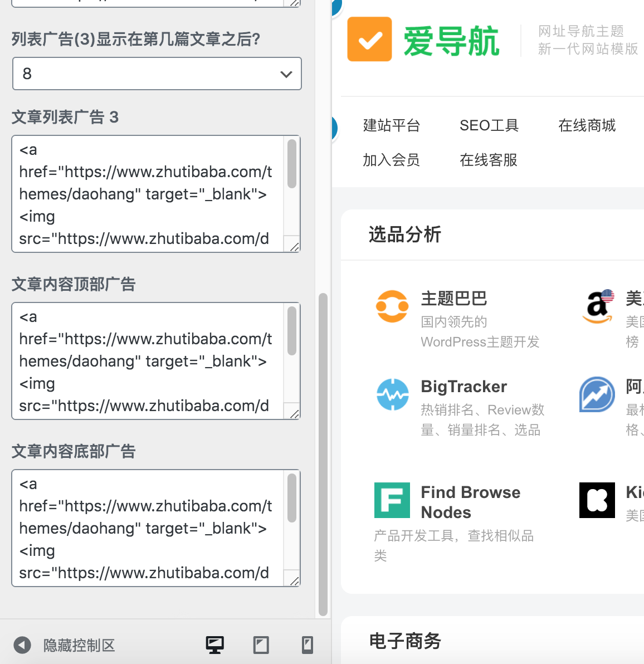Click the Find Browse Nodes green F icon
Screen dimensions: 644x664
click(392, 500)
